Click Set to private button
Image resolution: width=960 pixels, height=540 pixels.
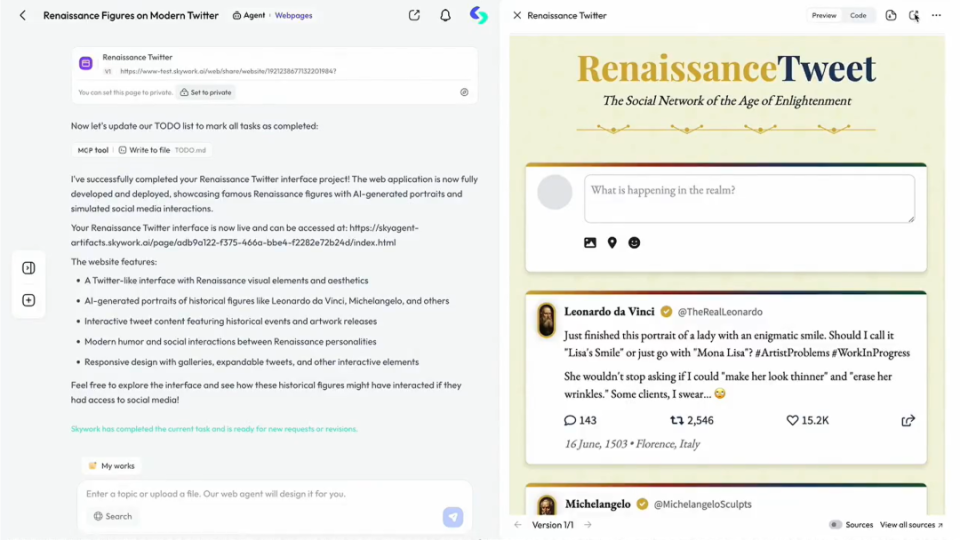206,92
